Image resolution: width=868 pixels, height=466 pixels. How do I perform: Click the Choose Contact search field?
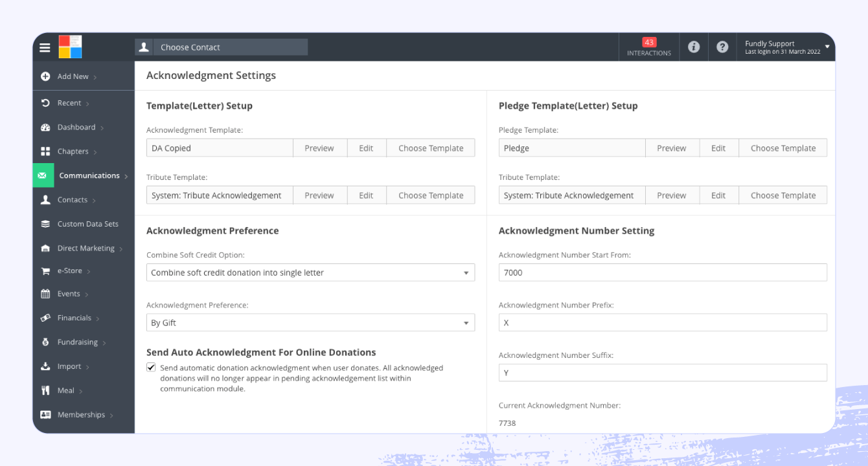[230, 47]
